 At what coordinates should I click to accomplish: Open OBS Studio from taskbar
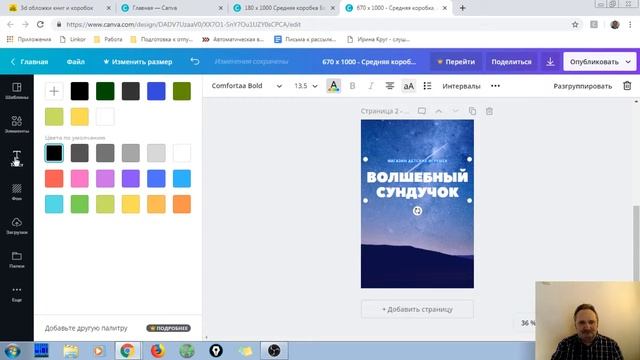(274, 351)
